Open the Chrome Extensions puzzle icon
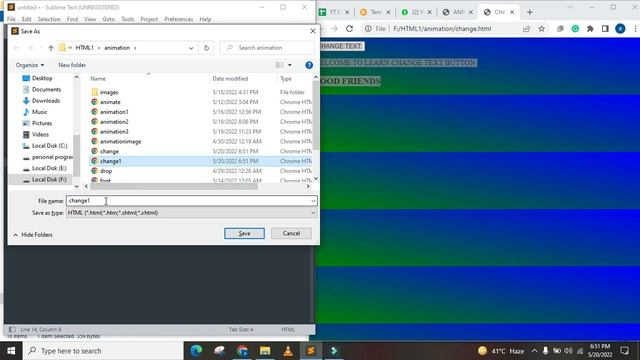 click(x=590, y=29)
